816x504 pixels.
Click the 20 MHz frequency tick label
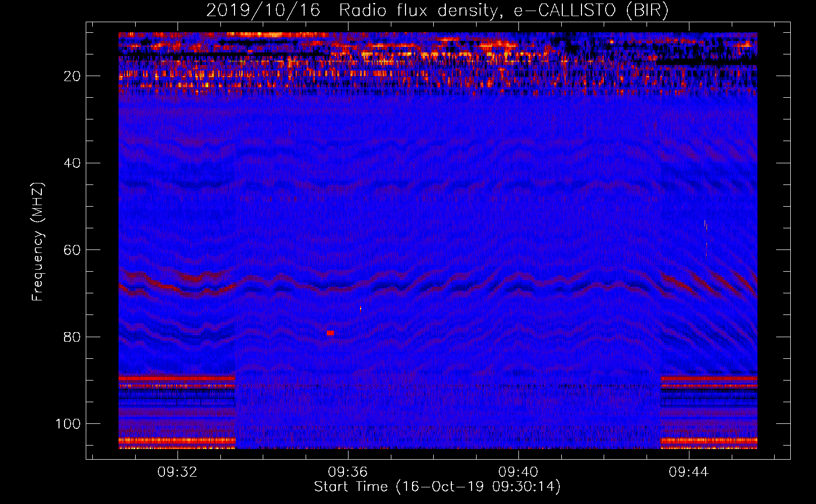click(72, 76)
